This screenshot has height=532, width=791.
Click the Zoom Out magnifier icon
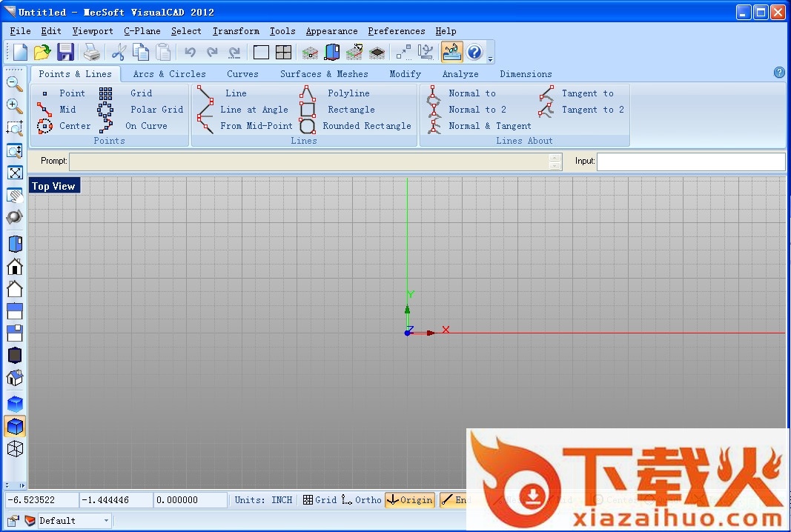[15, 84]
